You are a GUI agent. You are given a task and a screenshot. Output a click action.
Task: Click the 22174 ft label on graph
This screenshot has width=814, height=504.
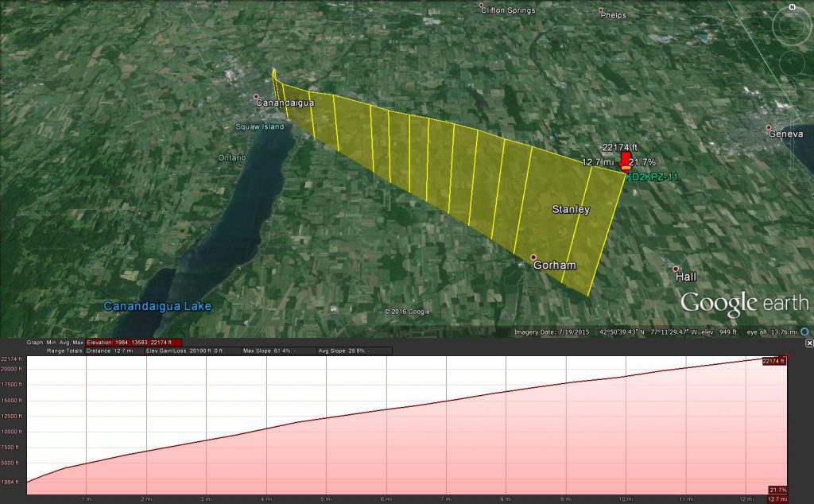[x=773, y=361]
